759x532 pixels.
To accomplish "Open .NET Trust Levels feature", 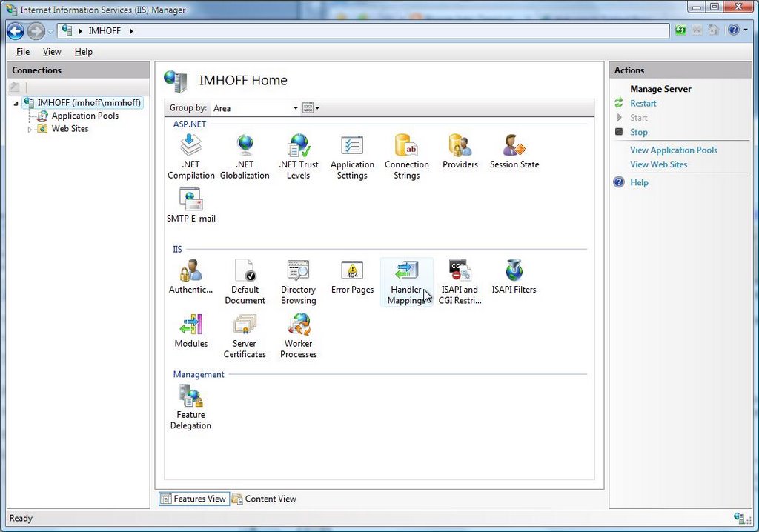I will pyautogui.click(x=299, y=157).
